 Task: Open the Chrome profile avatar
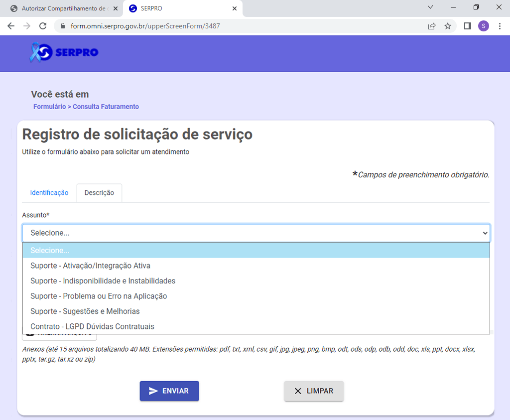click(483, 26)
